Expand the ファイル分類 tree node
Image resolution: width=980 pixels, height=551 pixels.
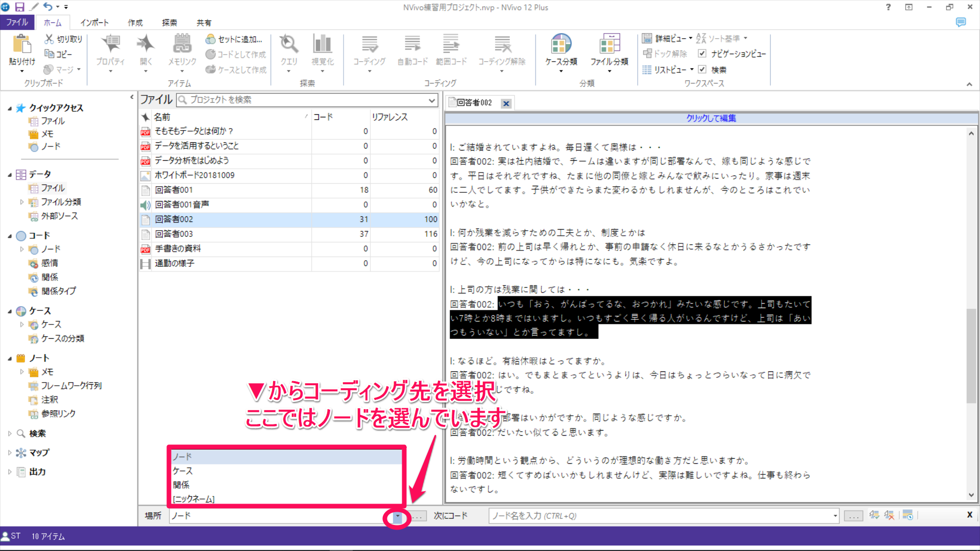click(22, 202)
